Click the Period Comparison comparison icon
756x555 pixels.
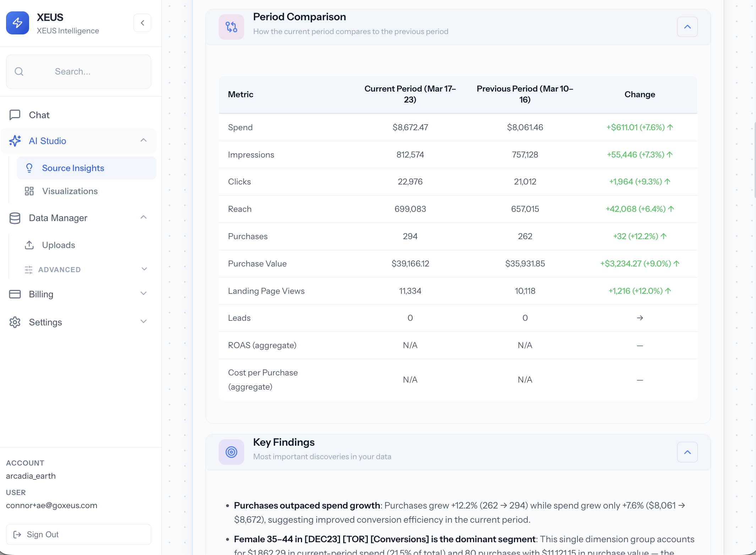(231, 27)
